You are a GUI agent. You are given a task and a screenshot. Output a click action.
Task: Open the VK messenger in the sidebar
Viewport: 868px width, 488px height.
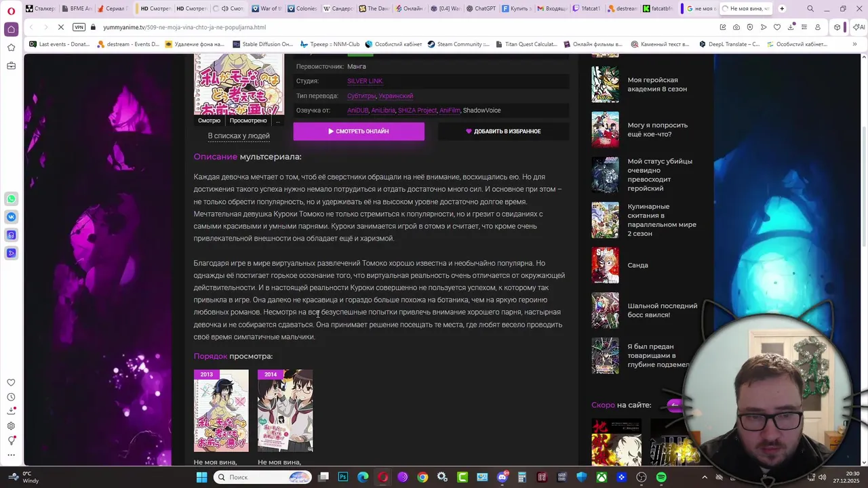click(x=11, y=217)
